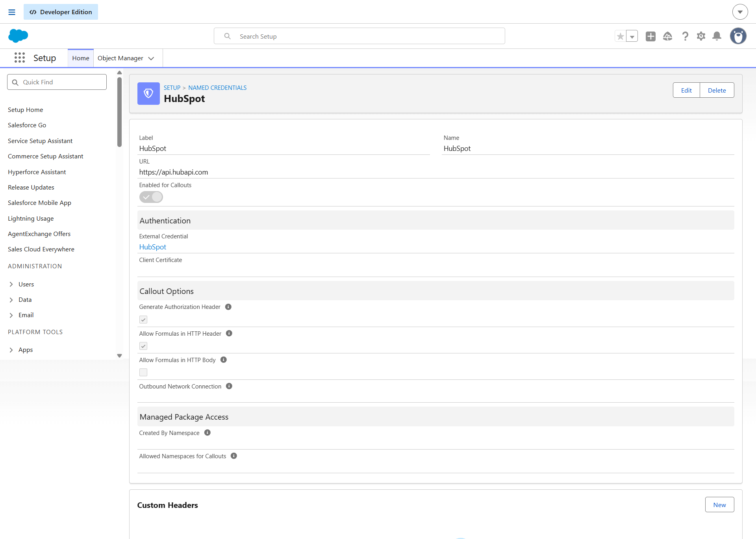The image size is (756, 539).
Task: Show info for Allow Formulas in HTTP Header
Action: 229,333
